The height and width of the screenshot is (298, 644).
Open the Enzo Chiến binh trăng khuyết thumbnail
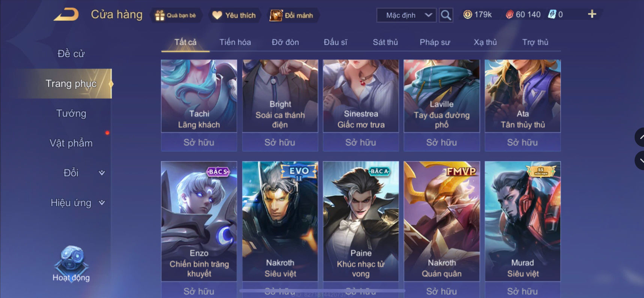click(x=199, y=221)
